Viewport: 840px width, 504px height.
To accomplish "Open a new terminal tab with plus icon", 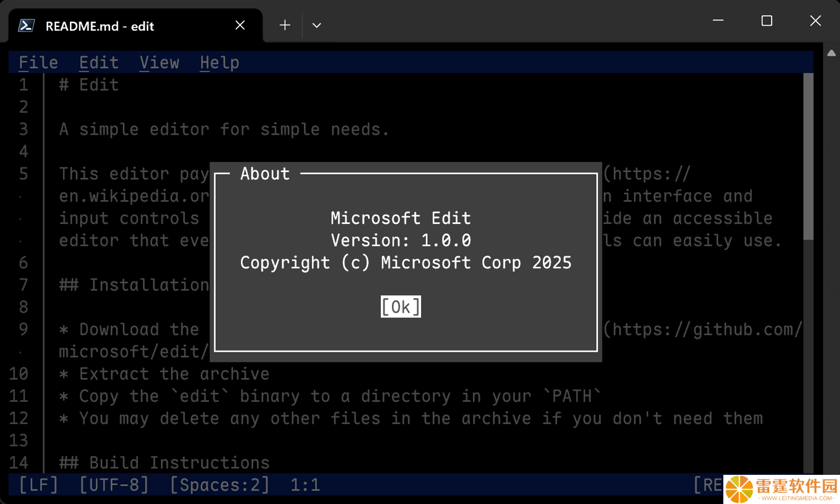I will tap(285, 25).
